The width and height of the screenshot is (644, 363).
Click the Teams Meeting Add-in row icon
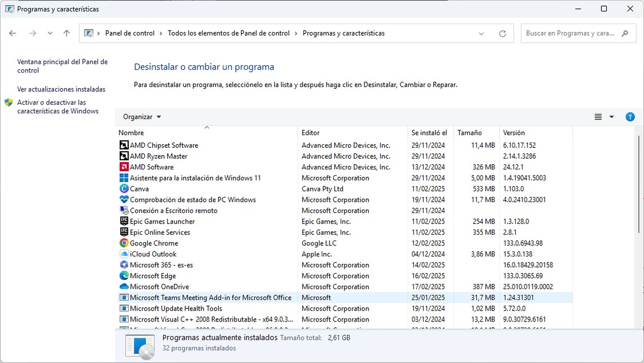pos(124,298)
